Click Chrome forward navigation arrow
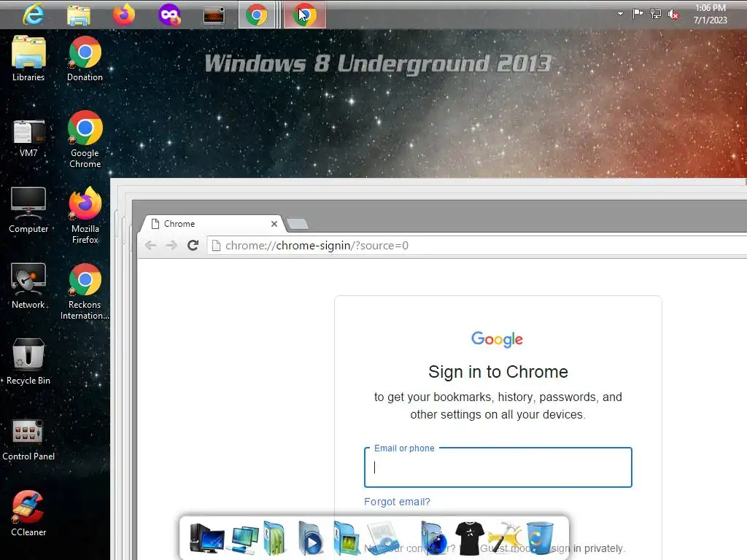Image resolution: width=747 pixels, height=560 pixels. (x=171, y=245)
